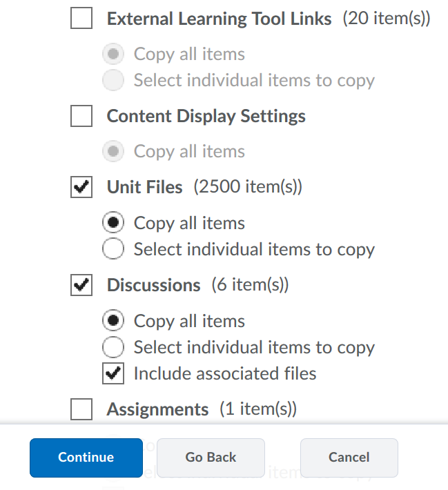Check the External Learning Tool Links checkbox

81,18
